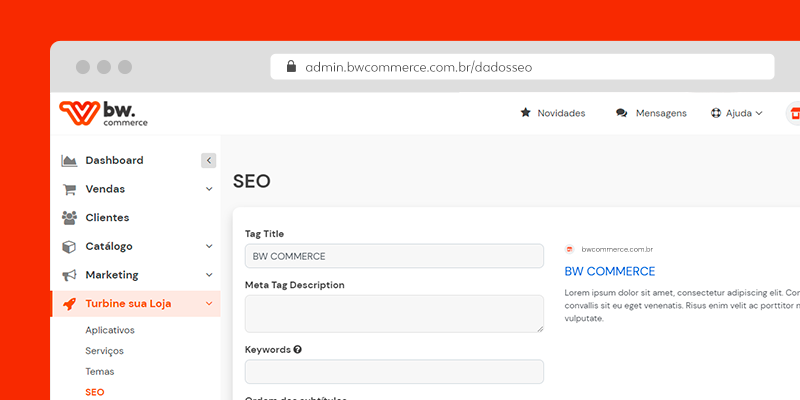Open the Aplicativos submenu item

(x=110, y=330)
